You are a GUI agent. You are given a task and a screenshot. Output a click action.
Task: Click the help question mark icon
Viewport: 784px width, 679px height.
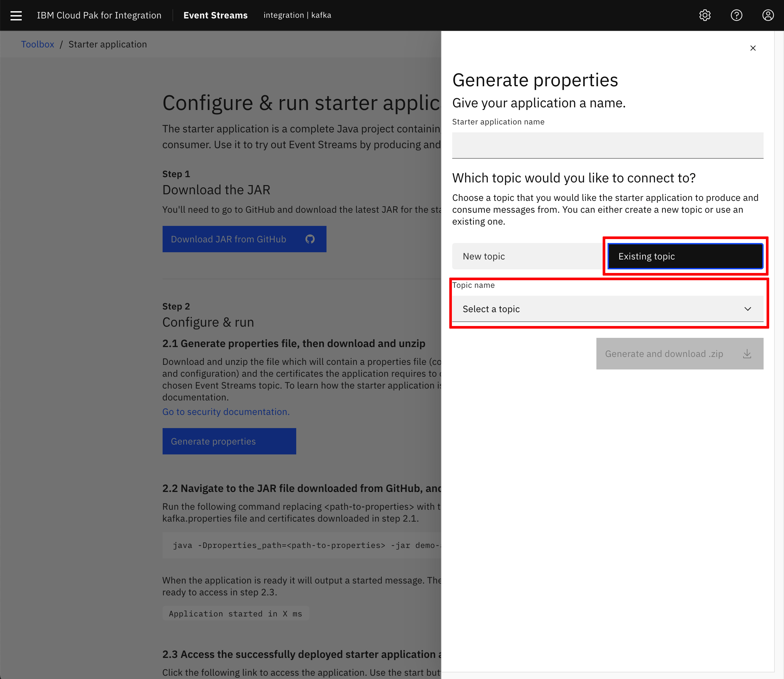tap(736, 15)
